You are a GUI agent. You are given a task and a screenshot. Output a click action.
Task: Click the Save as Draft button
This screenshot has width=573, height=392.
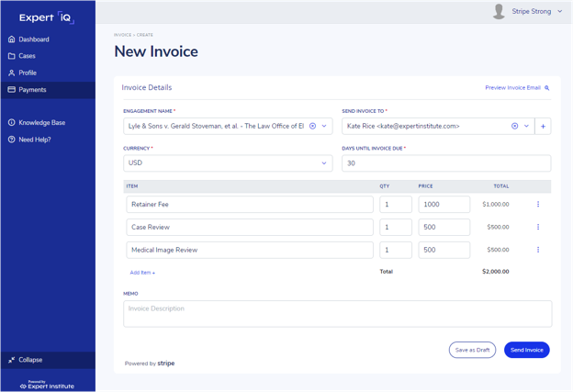(472, 350)
